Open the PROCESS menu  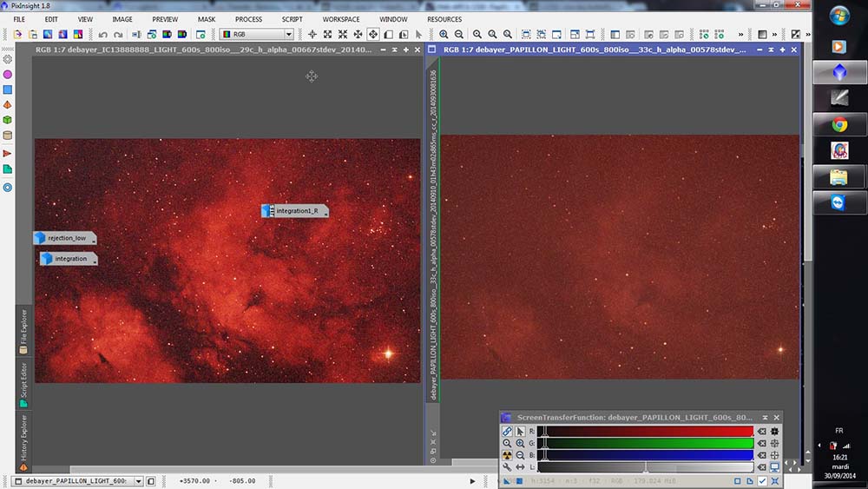(248, 19)
